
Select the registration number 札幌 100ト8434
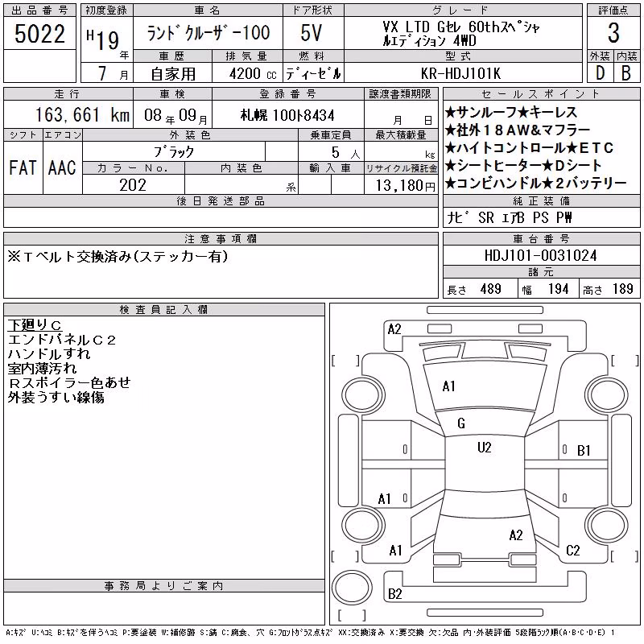[x=287, y=115]
